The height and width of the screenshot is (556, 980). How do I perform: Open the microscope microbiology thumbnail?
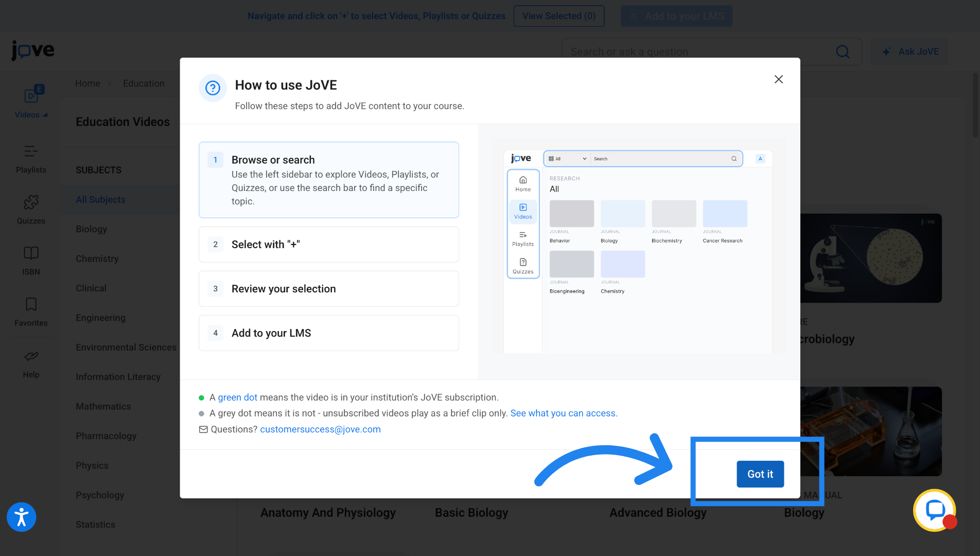tap(871, 258)
